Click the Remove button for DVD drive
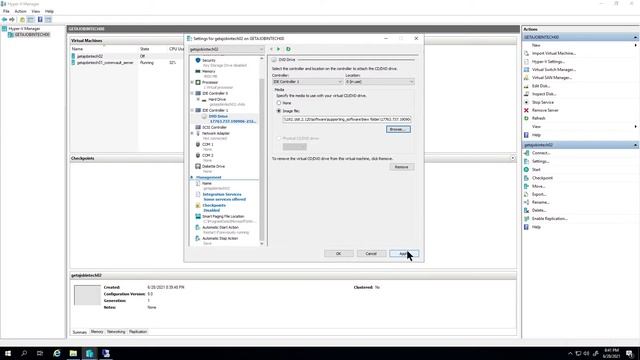Viewport: 640px width, 360px height. click(402, 167)
